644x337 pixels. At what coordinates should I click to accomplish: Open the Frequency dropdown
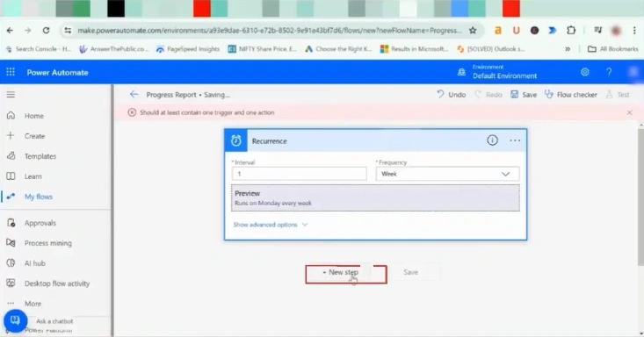pyautogui.click(x=447, y=174)
